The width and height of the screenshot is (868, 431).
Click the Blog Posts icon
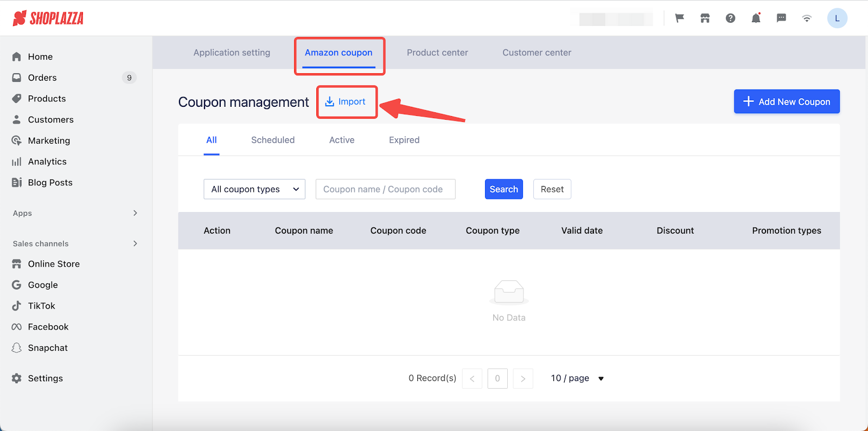[x=17, y=182]
